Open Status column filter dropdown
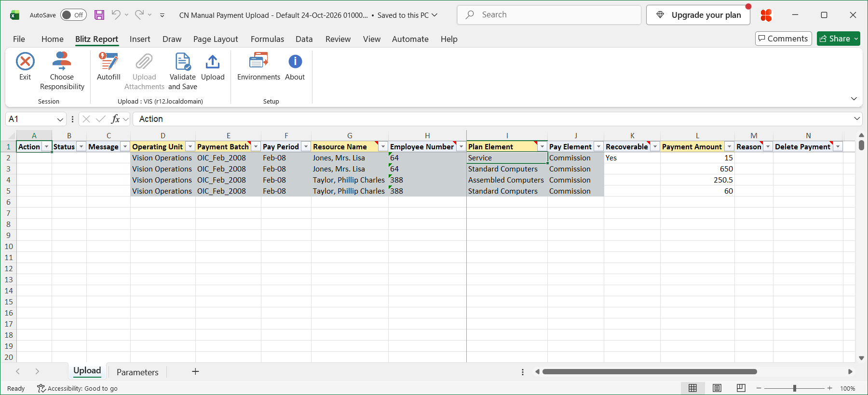Viewport: 868px width, 395px height. click(81, 146)
